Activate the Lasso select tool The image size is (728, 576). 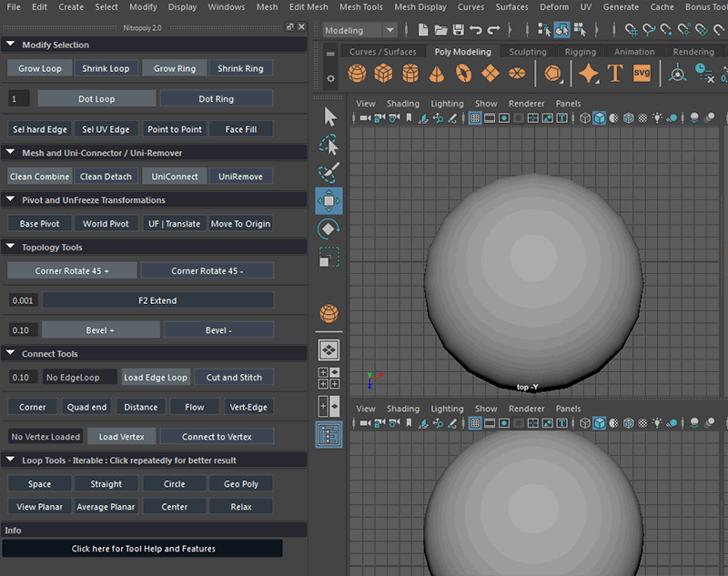pyautogui.click(x=329, y=145)
